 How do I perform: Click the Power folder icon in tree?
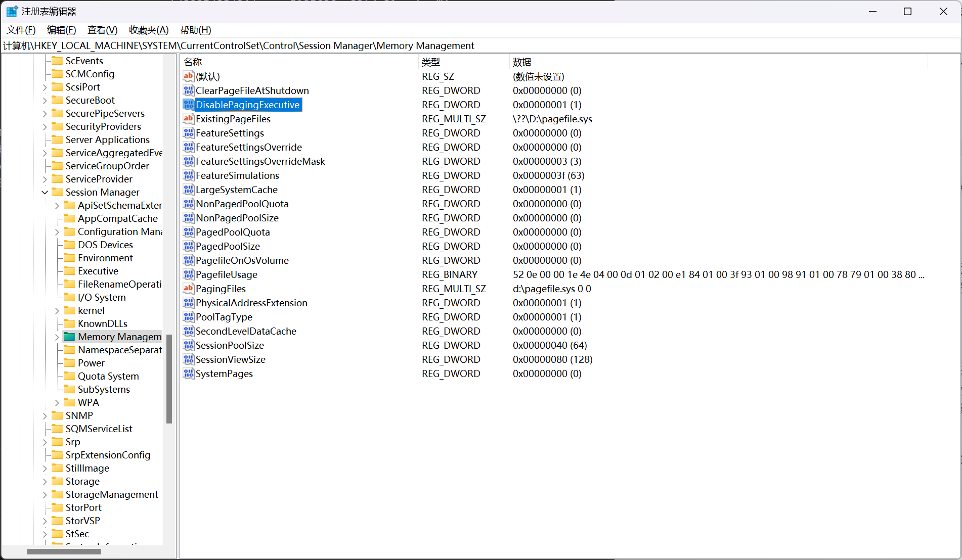[x=69, y=363]
